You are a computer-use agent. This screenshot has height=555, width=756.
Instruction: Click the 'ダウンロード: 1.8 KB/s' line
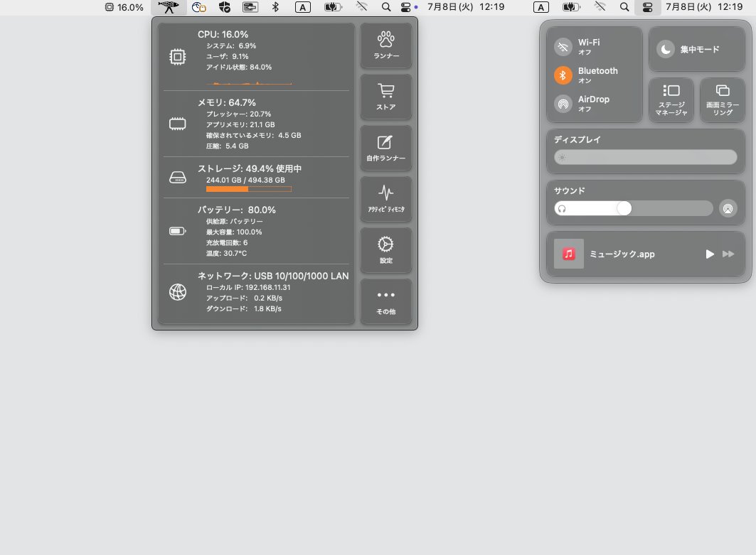pos(244,308)
